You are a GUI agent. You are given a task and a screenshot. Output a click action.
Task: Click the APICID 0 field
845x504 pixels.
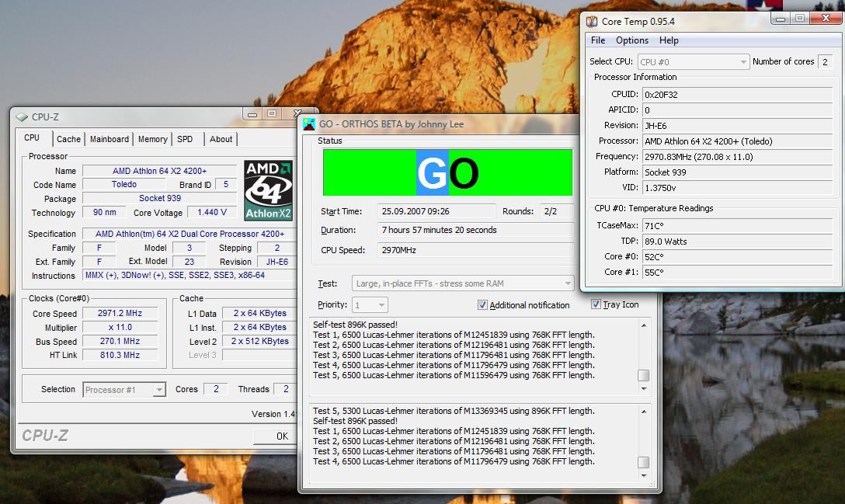(x=738, y=110)
